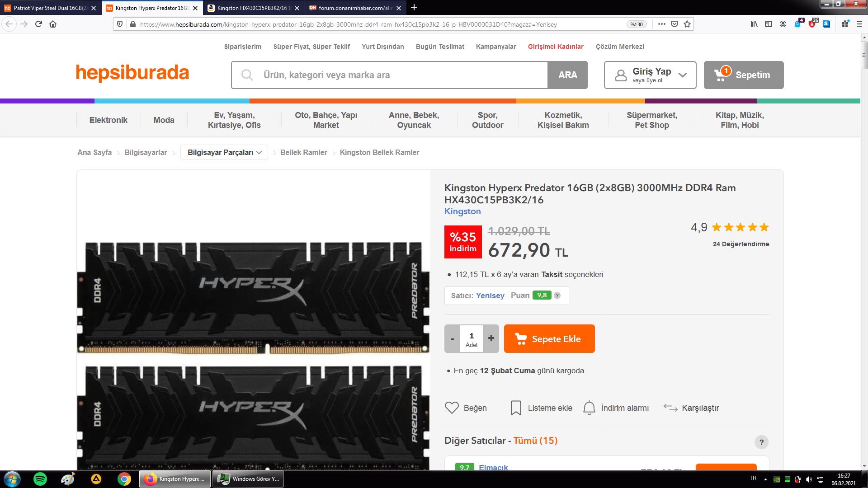This screenshot has height=488, width=868.
Task: Click the seller score help question mark
Action: coord(557,296)
